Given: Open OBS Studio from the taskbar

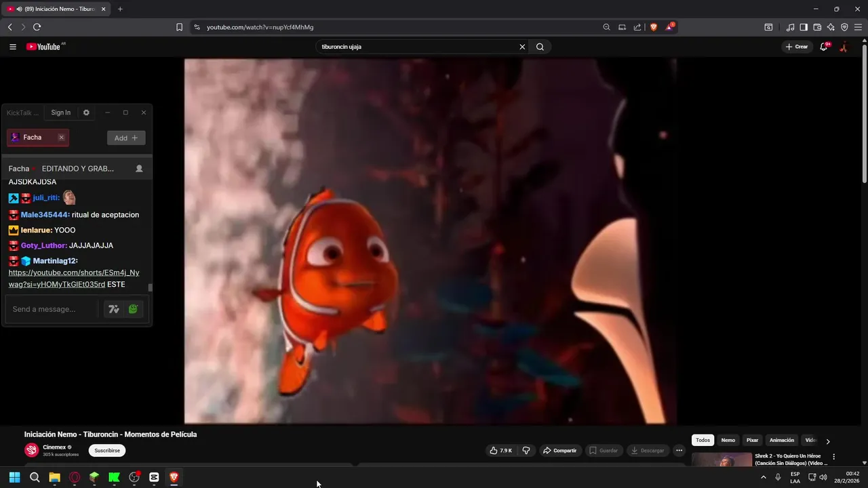Looking at the screenshot, I should (x=134, y=477).
